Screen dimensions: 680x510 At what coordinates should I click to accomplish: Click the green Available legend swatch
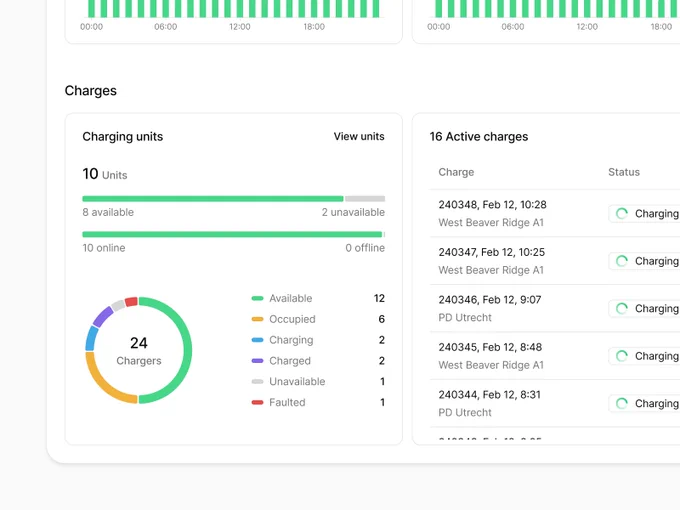tap(257, 298)
